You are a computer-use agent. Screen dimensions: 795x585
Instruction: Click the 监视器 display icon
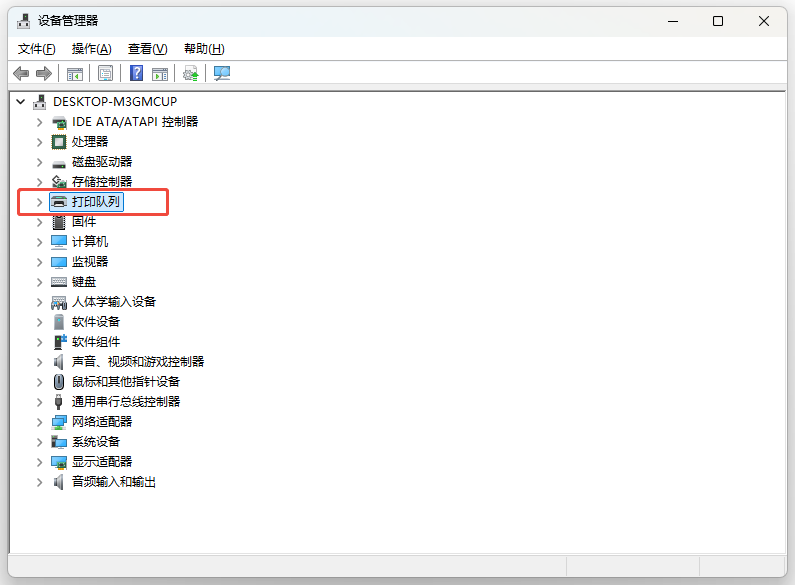(x=59, y=262)
